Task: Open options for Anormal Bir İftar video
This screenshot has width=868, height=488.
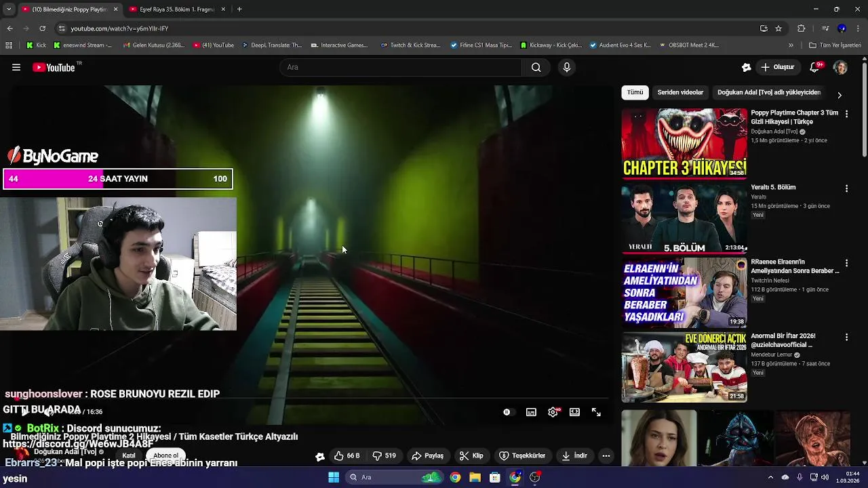Action: coord(846,338)
